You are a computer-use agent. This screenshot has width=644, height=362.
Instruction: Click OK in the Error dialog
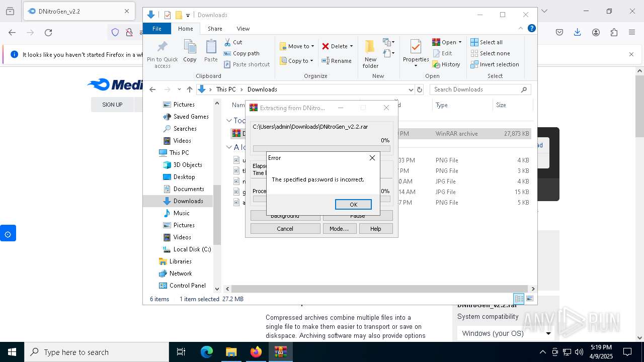[x=353, y=204]
